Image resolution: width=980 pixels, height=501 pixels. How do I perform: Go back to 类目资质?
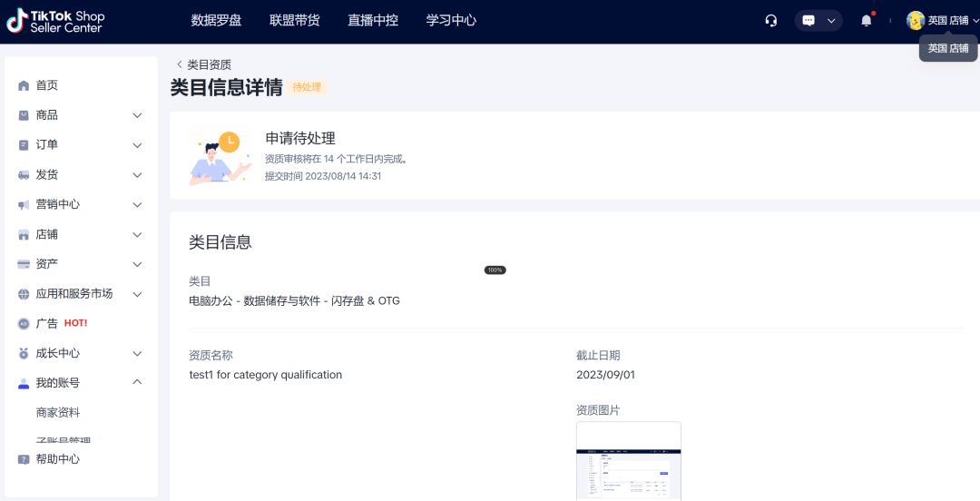210,64
